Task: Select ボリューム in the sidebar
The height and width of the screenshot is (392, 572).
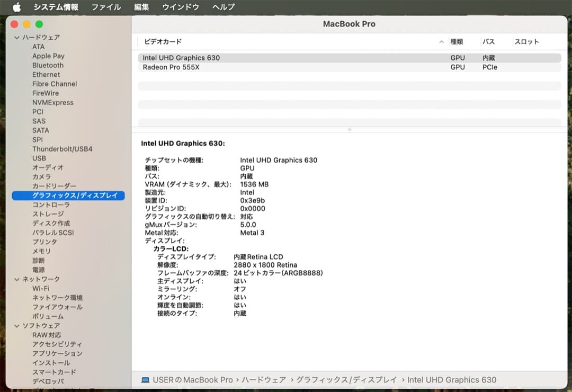Action: [x=48, y=316]
